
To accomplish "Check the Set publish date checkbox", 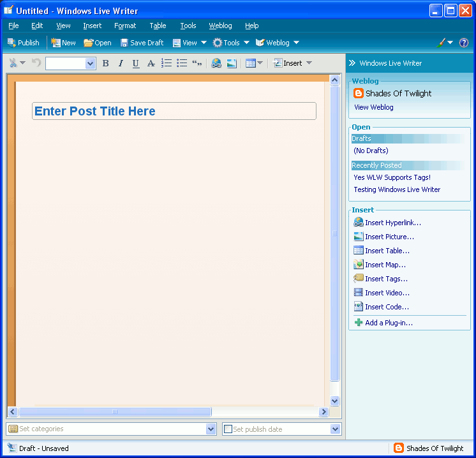I will pos(228,429).
